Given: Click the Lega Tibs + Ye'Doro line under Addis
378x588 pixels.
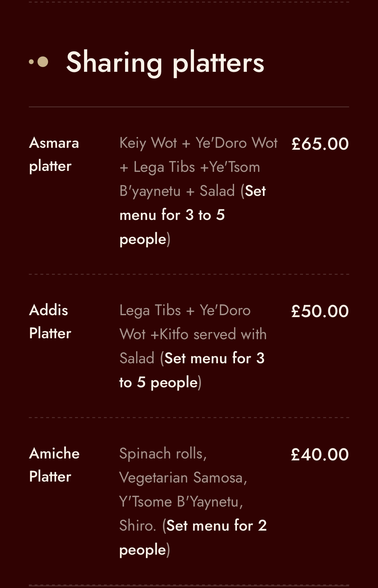Looking at the screenshot, I should point(185,310).
